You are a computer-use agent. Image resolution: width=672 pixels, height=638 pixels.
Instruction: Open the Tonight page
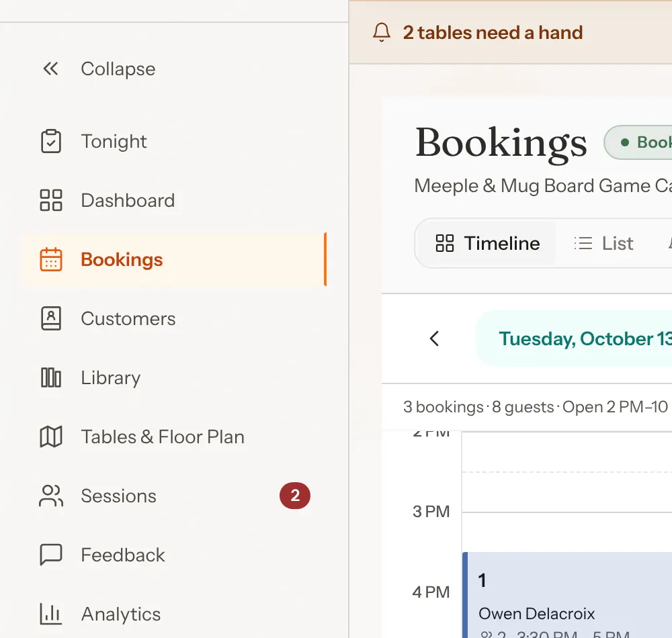pos(114,141)
